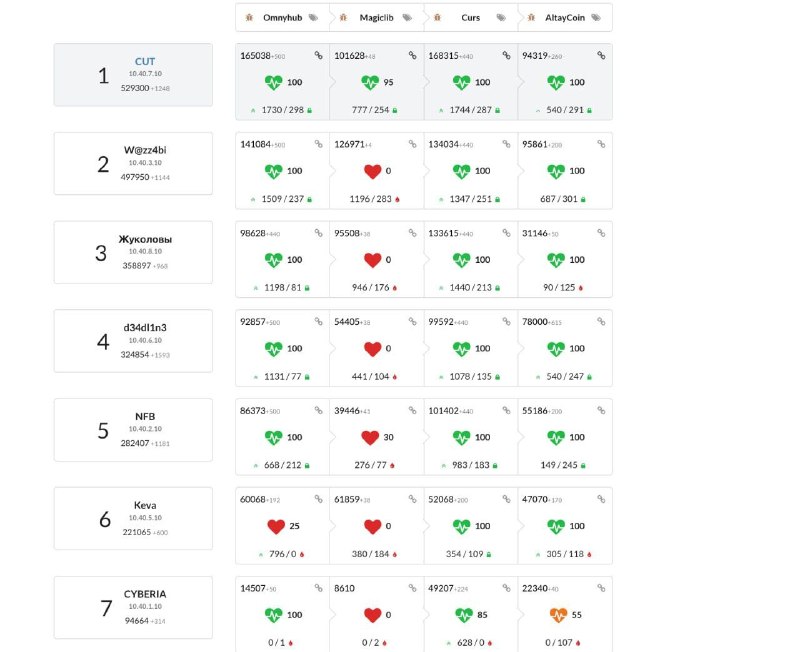Select the CYBERIA team card ranked 7
The width and height of the screenshot is (800, 652).
[133, 607]
